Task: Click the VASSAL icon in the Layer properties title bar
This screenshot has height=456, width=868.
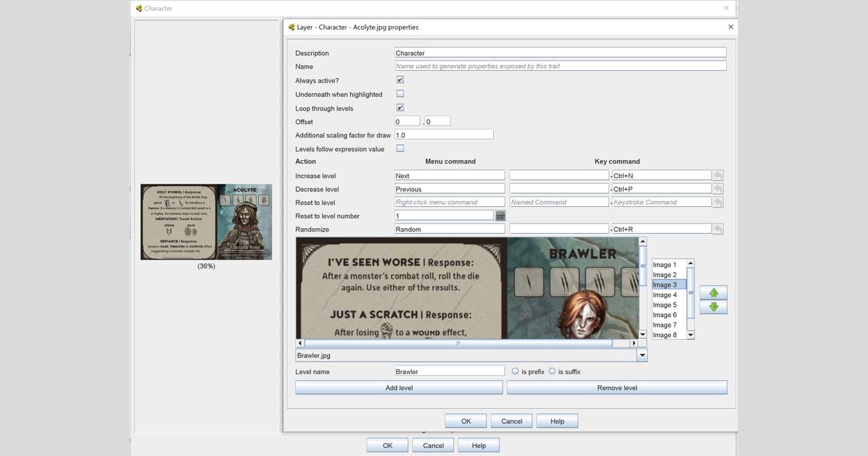Action: (292, 27)
